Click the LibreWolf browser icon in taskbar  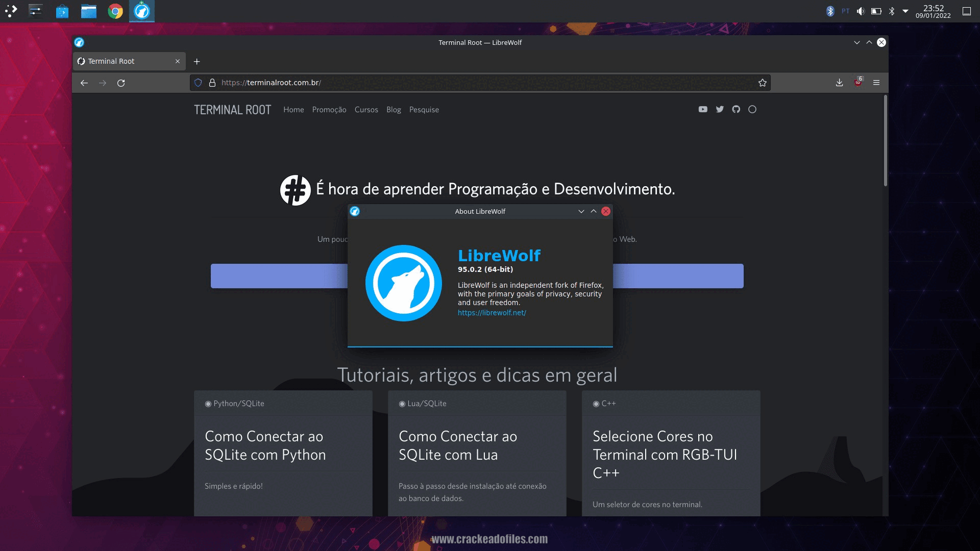coord(142,11)
